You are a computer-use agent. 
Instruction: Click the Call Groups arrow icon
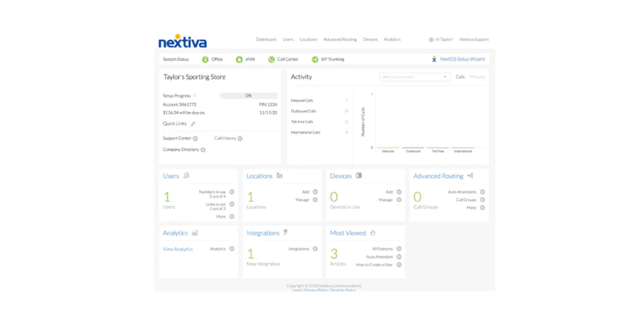(483, 200)
